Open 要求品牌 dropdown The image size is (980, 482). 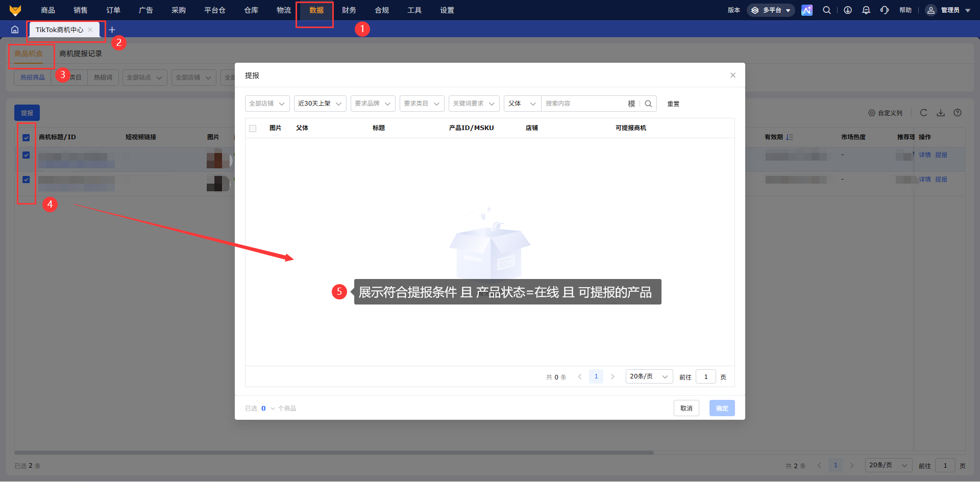click(x=373, y=104)
